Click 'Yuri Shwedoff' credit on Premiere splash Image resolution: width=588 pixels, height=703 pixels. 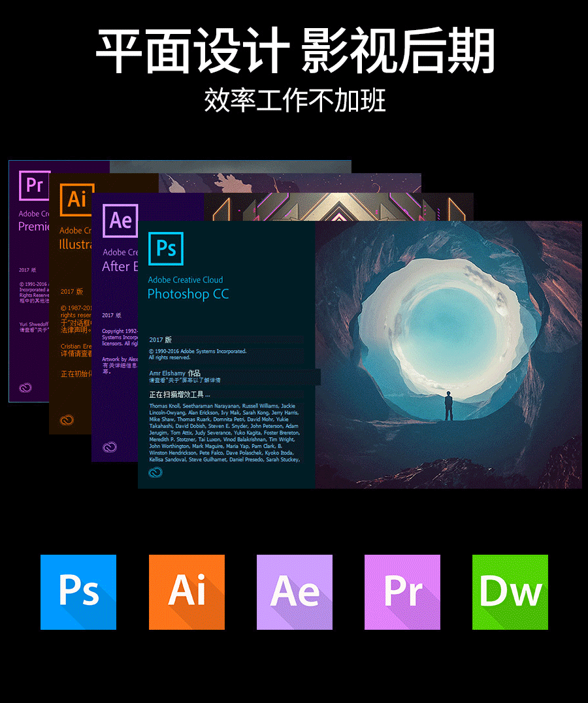pos(33,324)
